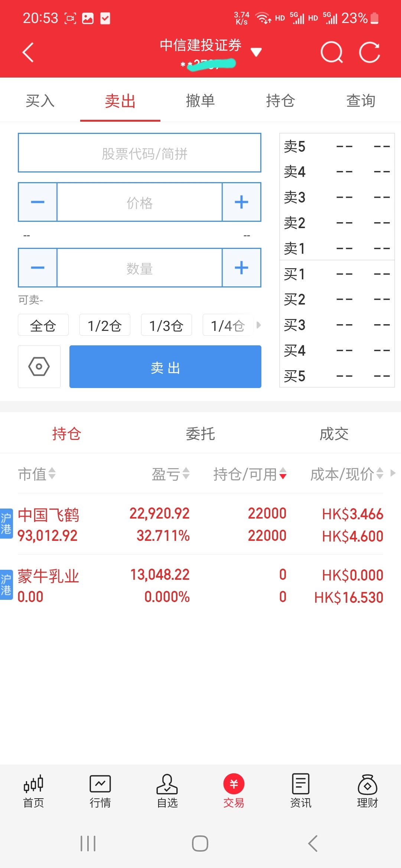Show more columns via header right arrow
401x868 pixels.
pos(393,473)
